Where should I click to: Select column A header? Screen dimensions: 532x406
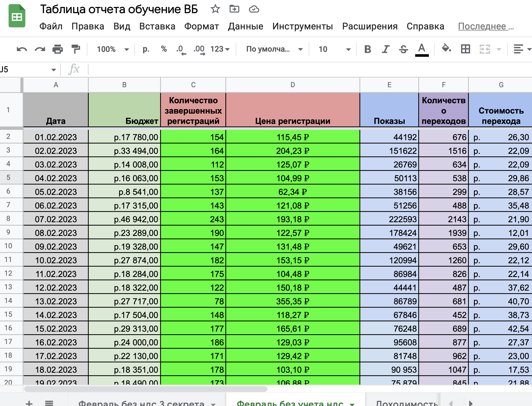[56, 85]
